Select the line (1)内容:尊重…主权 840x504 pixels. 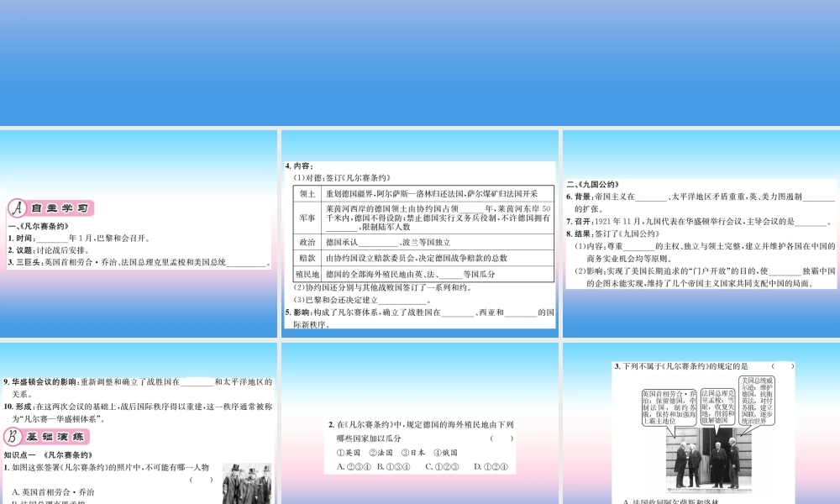(x=705, y=252)
